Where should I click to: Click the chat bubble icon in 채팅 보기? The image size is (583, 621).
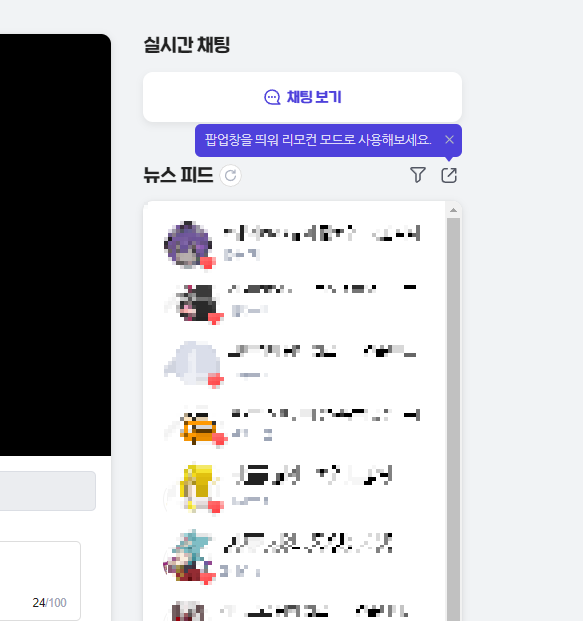[x=272, y=97]
